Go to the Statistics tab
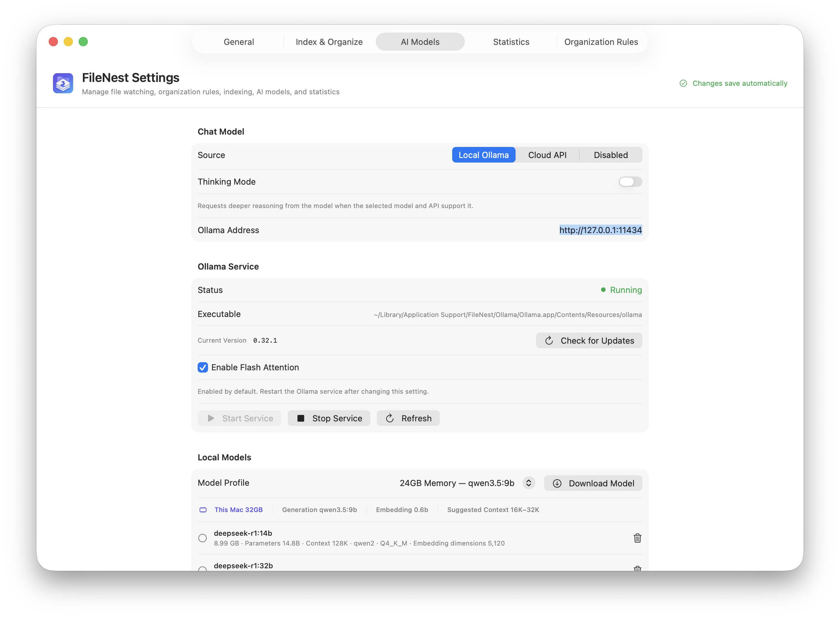 [x=511, y=42]
